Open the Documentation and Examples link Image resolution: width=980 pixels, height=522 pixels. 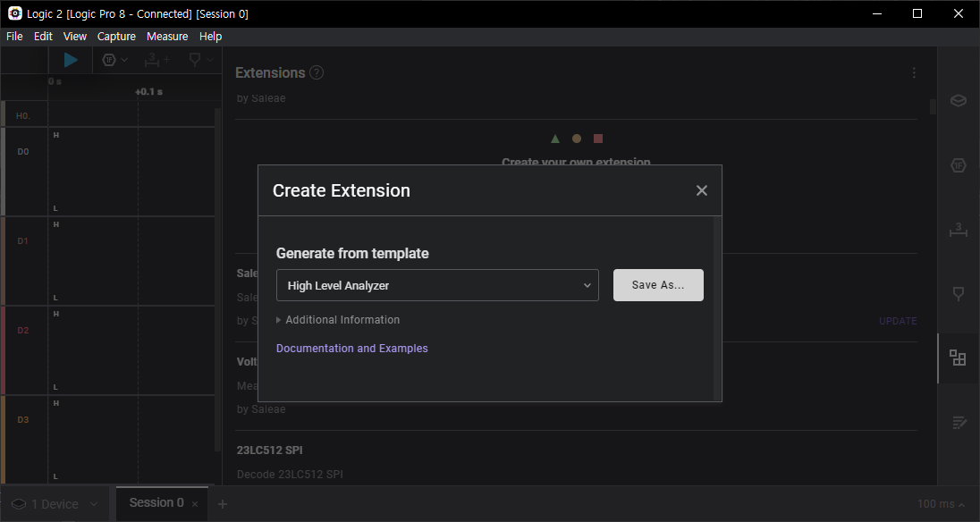(351, 349)
